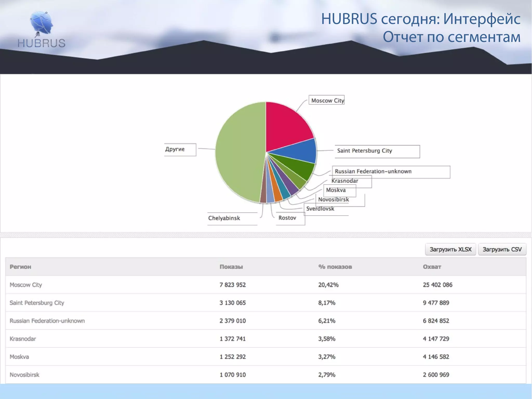Viewport: 532px width, 399px height.
Task: Click reach value 25 402 086
Action: (437, 285)
